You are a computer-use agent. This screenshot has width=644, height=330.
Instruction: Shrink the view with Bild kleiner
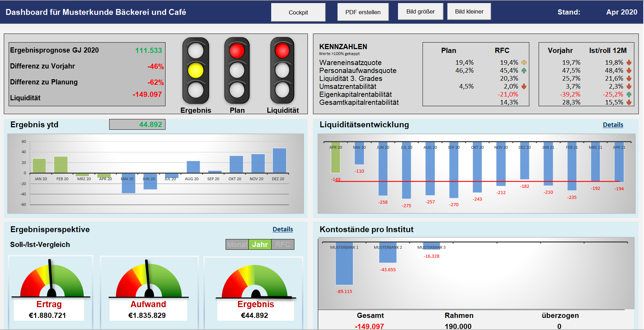(469, 12)
